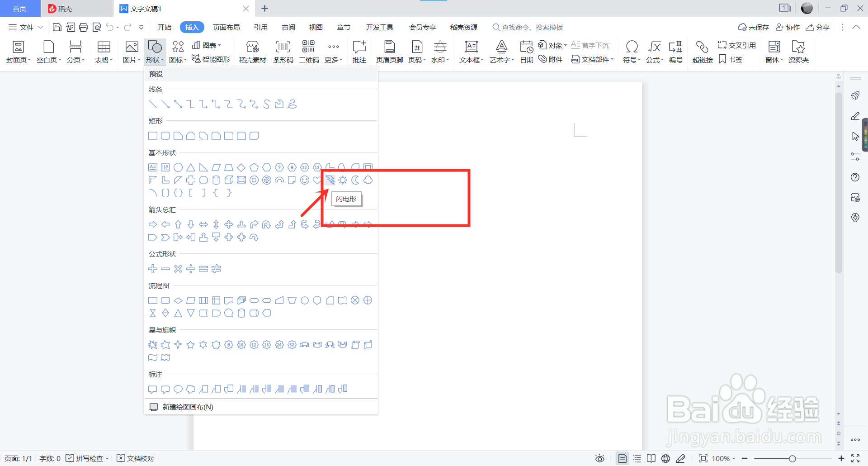868x466 pixels.
Task: Insert the QR code (二维码)
Action: pyautogui.click(x=309, y=52)
